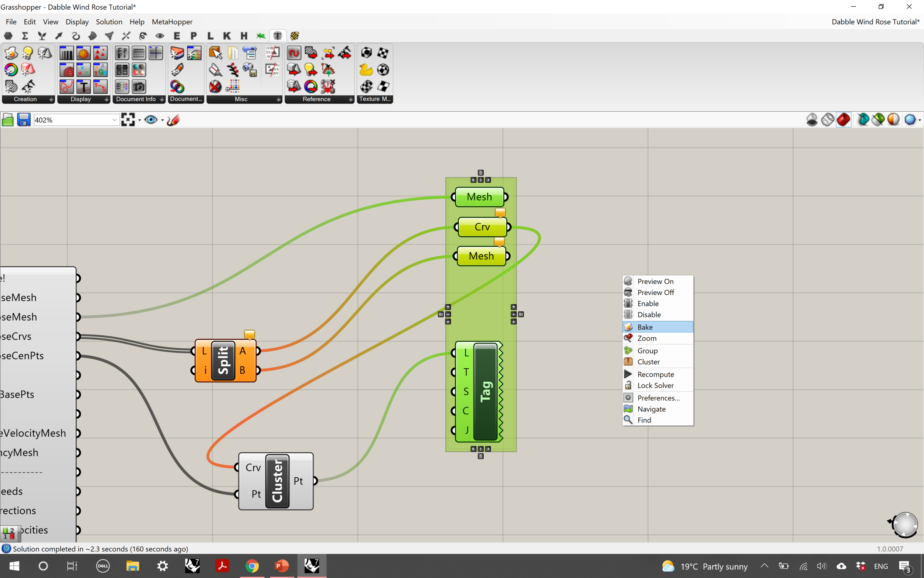Screen dimensions: 924x578
Task: Click the Group option in context menu
Action: [646, 350]
